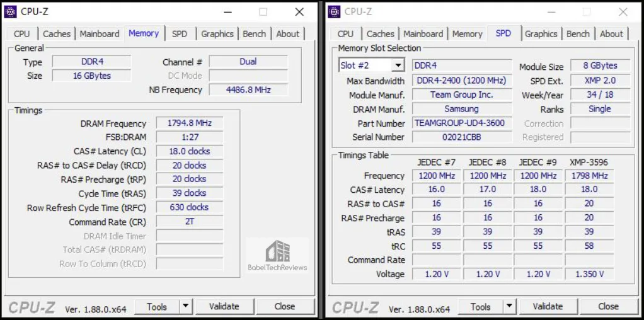Click the Command Rate value 2T
644x320 pixels.
point(190,222)
